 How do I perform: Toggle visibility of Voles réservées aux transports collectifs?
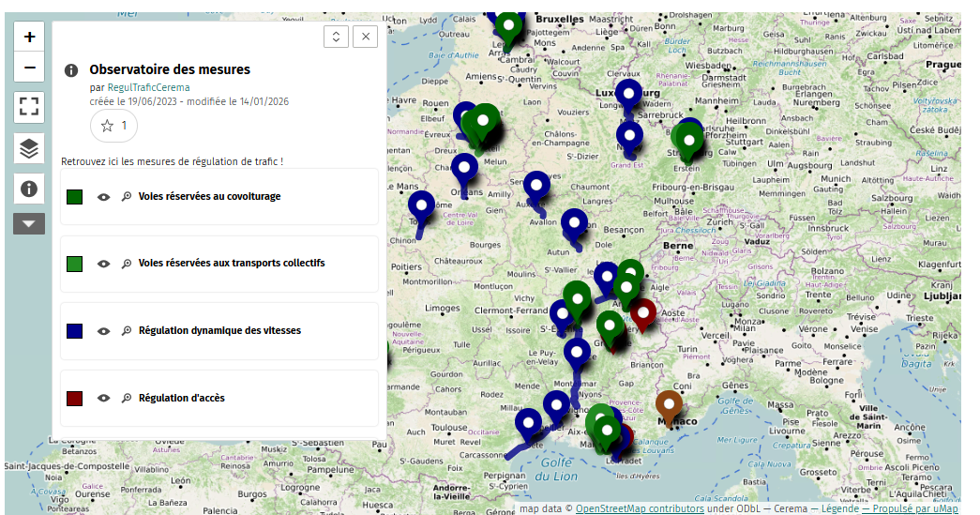point(104,264)
